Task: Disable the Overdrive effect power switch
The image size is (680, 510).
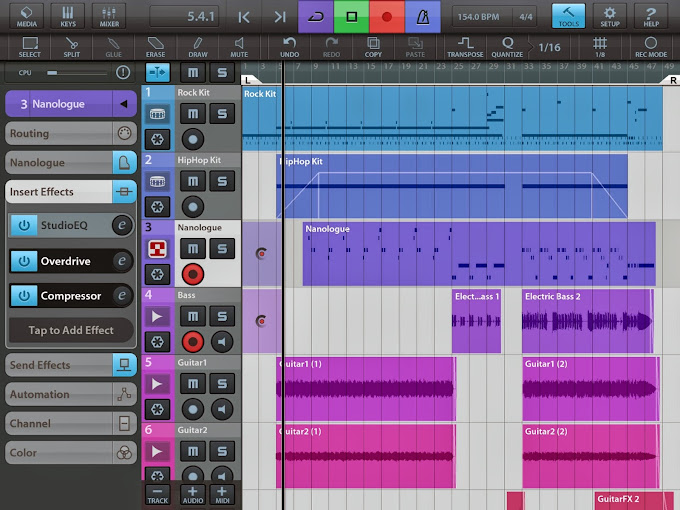Action: [23, 261]
